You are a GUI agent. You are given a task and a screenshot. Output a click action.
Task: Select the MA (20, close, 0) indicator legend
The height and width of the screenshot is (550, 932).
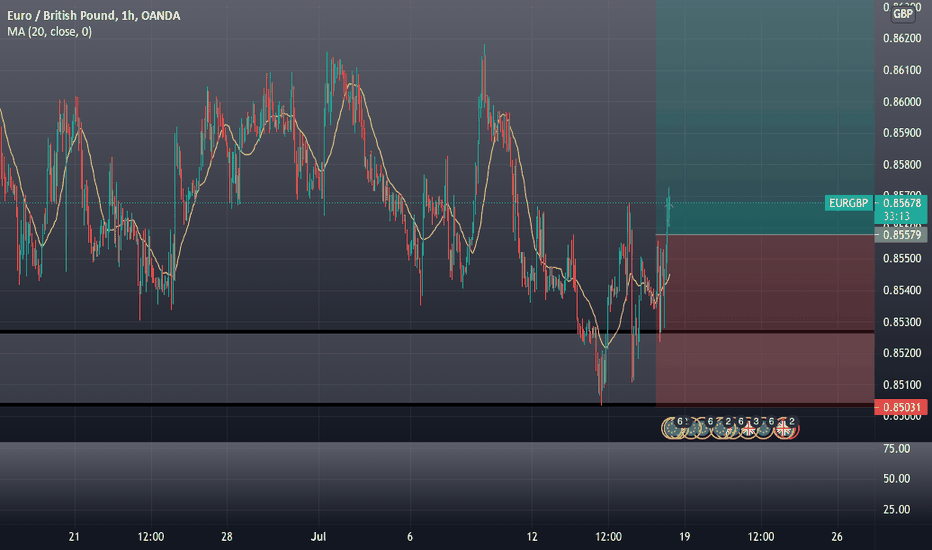49,32
